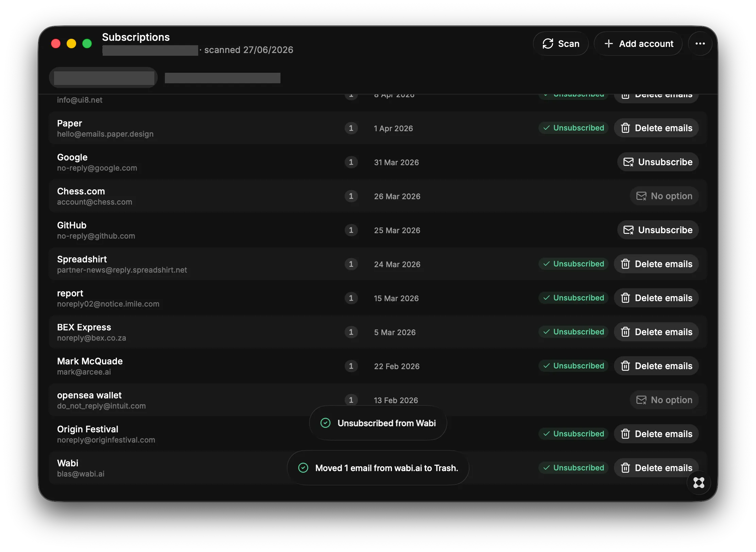Click the envelope icon in Google row
This screenshot has height=552, width=756.
coord(628,162)
